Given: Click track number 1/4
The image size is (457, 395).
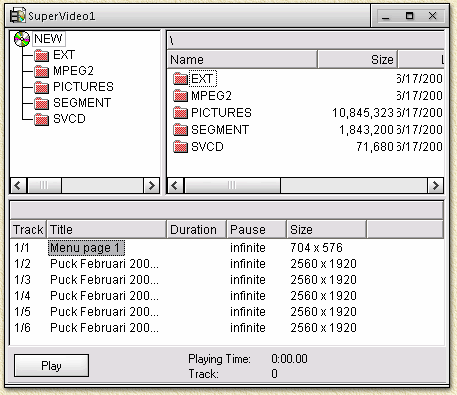Looking at the screenshot, I should (x=22, y=296).
